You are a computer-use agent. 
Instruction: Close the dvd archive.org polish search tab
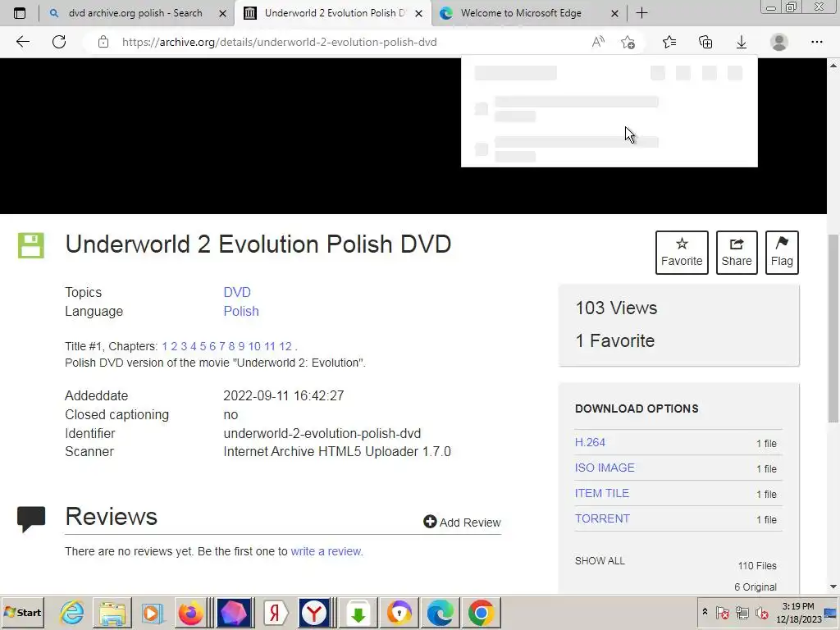point(223,13)
